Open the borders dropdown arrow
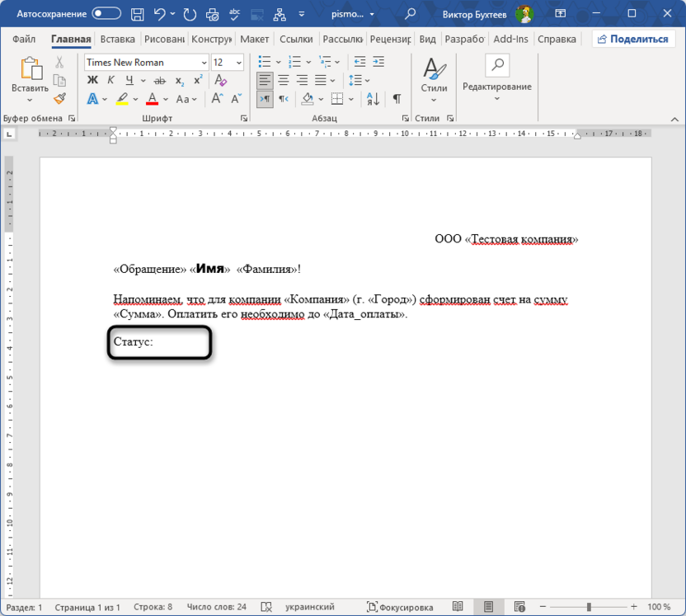 pos(351,99)
